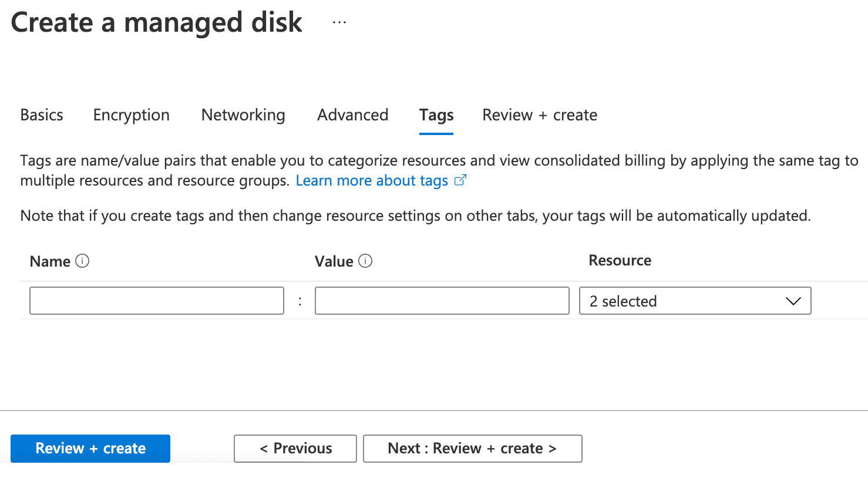Screen dimensions: 868x478
Task: Open the Learn more about tags link
Action: [371, 180]
